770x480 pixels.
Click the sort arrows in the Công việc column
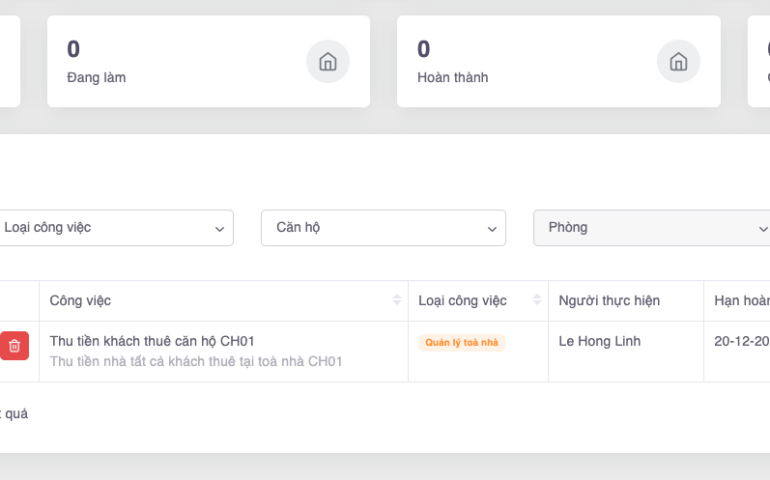tap(397, 301)
